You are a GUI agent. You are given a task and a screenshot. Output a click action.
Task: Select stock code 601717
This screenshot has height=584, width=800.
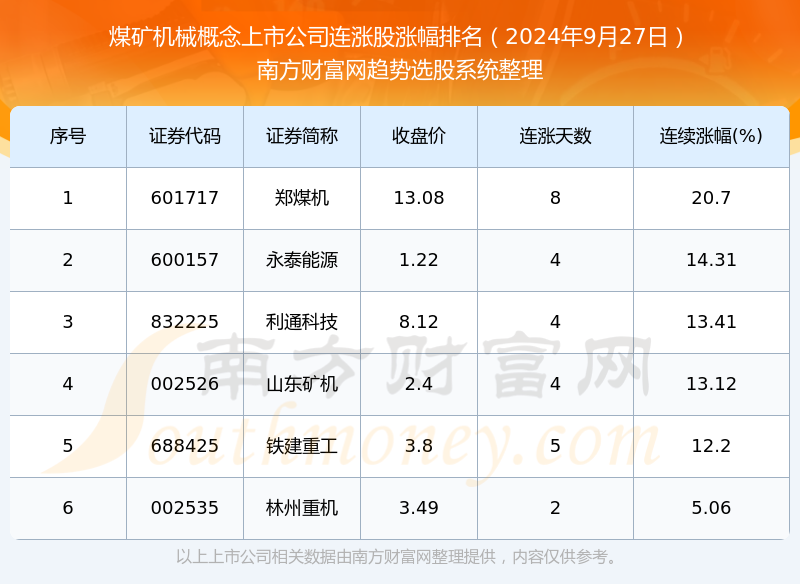pyautogui.click(x=185, y=198)
